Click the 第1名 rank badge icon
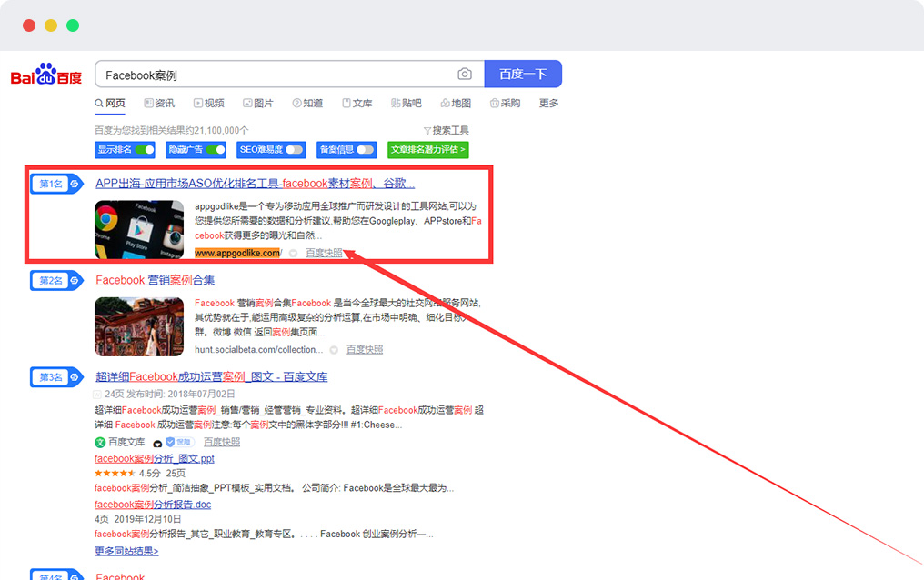 tap(56, 184)
